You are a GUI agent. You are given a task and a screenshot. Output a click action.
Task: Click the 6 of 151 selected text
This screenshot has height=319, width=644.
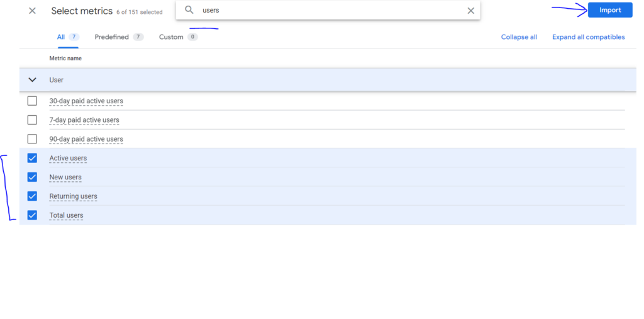139,13
